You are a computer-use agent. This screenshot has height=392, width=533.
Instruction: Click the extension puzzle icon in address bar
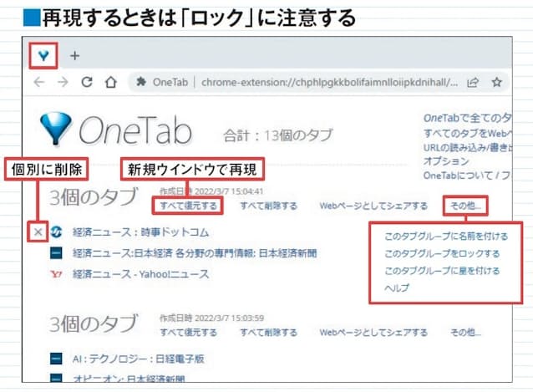tap(141, 82)
